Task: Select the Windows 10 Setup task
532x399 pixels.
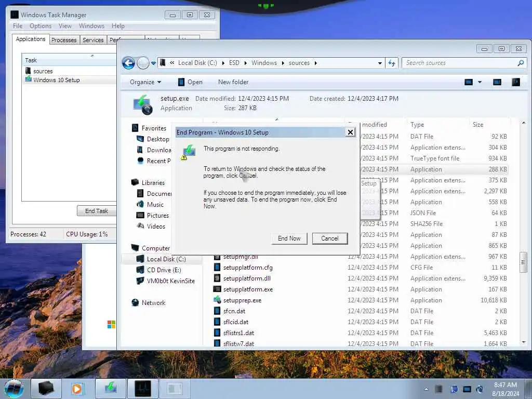Action: 56,80
